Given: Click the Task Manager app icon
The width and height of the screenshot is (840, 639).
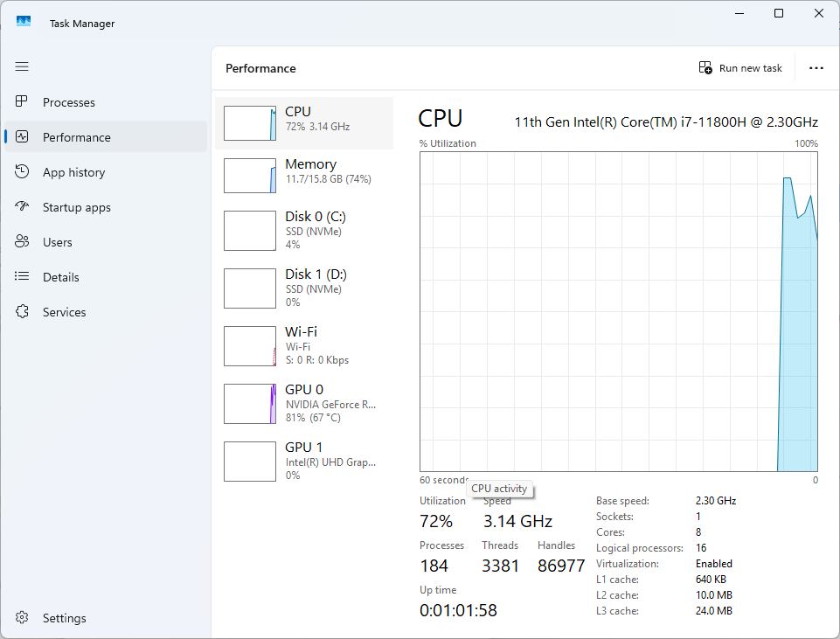Looking at the screenshot, I should point(24,22).
